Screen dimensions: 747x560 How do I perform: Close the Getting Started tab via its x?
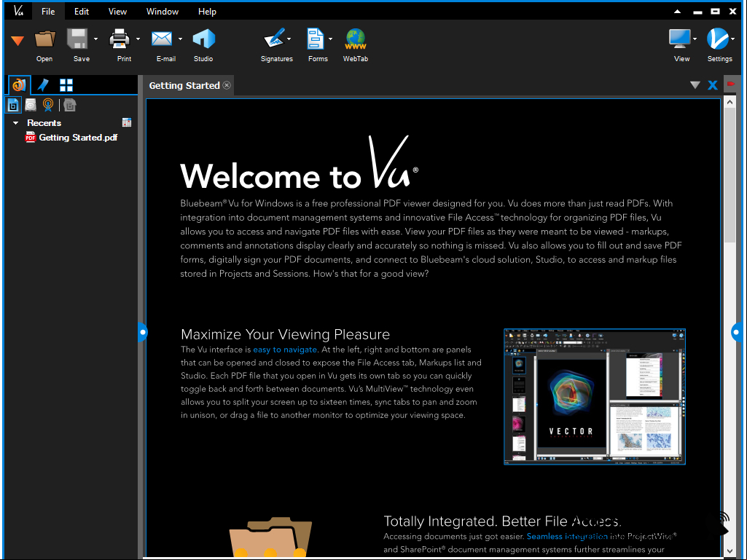(x=227, y=85)
